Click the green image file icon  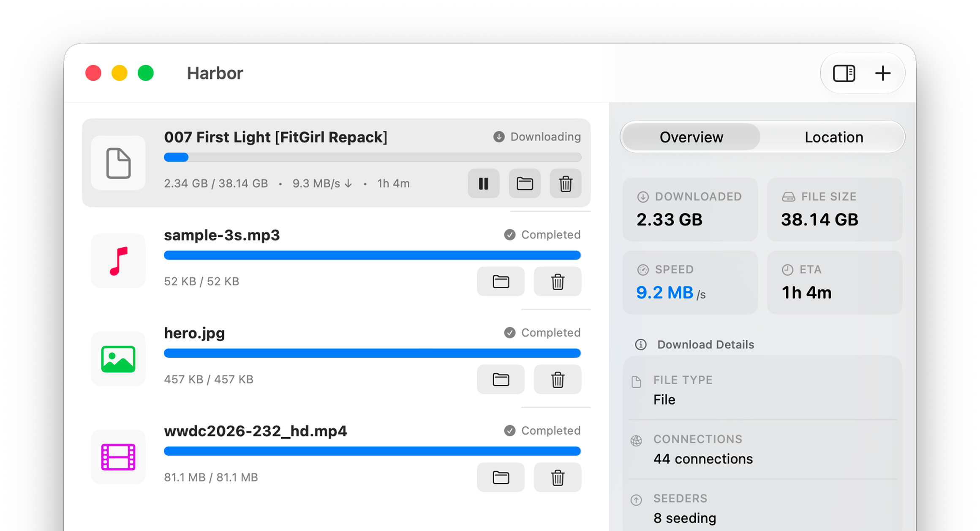(x=118, y=359)
